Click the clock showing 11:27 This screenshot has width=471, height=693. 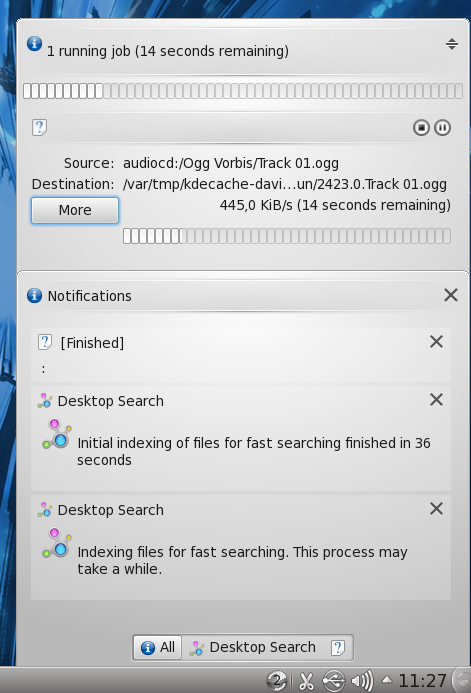coord(422,681)
